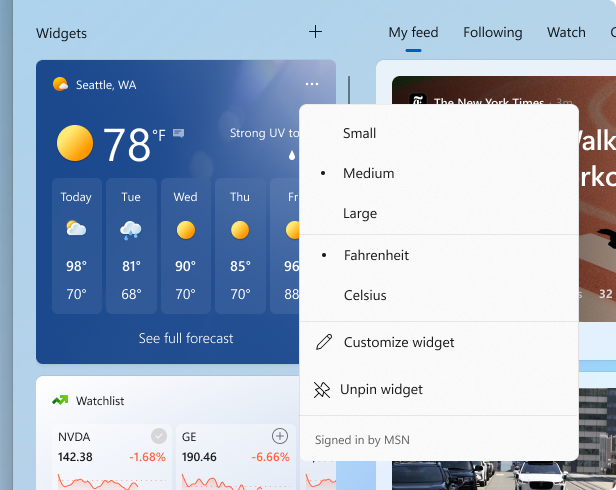
Task: Click the Watchlist chart icon
Action: 60,401
